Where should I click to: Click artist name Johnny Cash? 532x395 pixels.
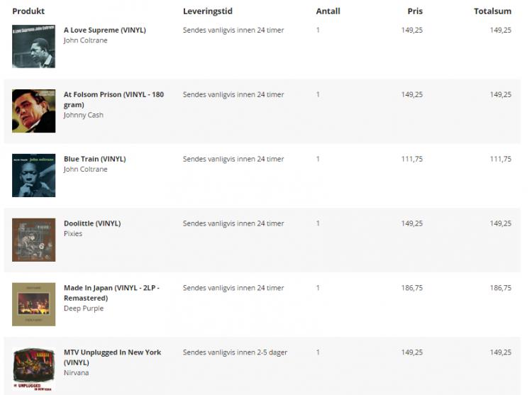[84, 115]
